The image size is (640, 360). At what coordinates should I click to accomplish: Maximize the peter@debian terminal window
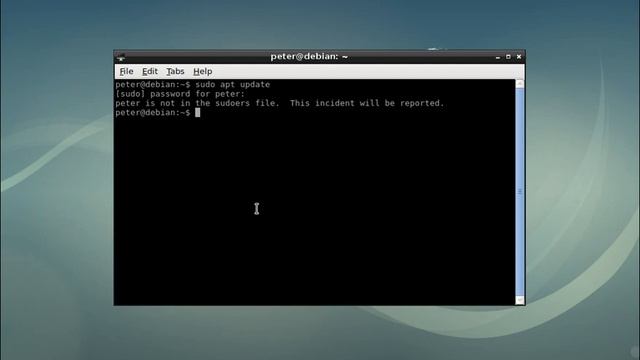(x=508, y=57)
